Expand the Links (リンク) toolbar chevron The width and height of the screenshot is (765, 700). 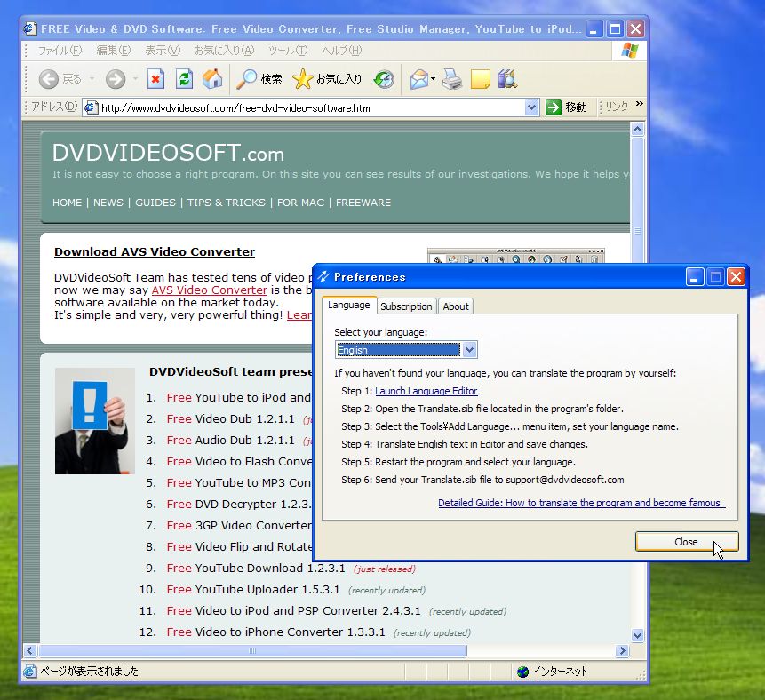pos(640,104)
